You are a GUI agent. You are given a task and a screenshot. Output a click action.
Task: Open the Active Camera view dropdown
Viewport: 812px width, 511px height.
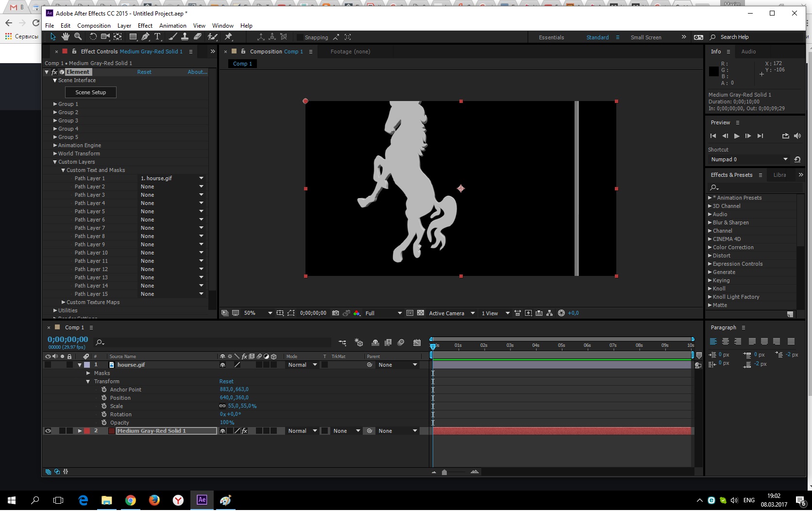pos(452,313)
